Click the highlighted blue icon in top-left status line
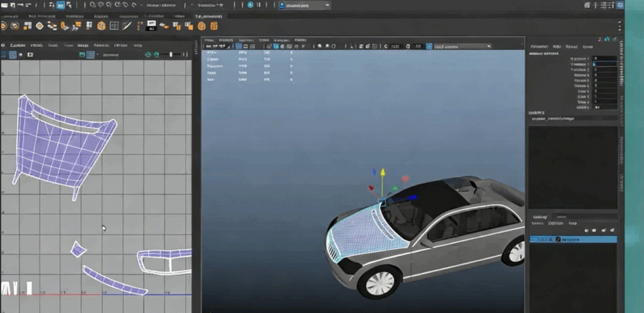Screen dimensions: 644x313 61,5
